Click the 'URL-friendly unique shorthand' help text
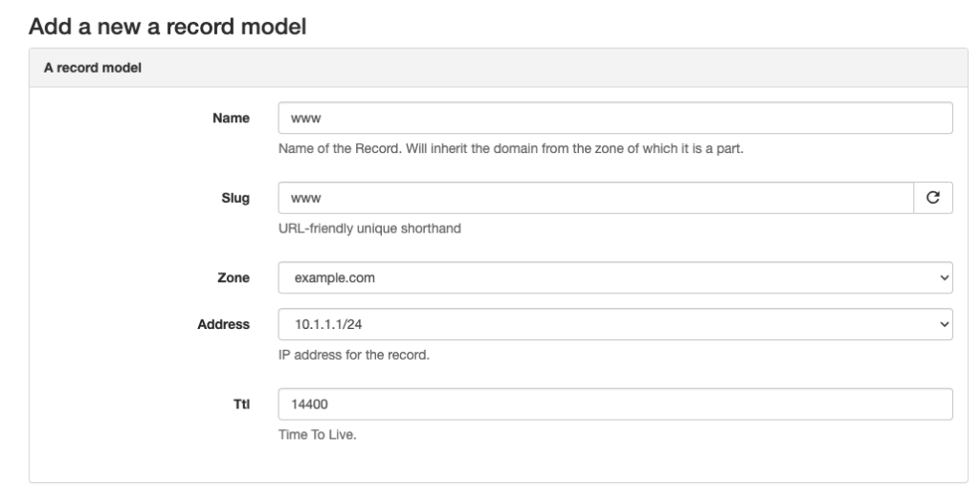Viewport: 980px width, 502px height. (369, 229)
